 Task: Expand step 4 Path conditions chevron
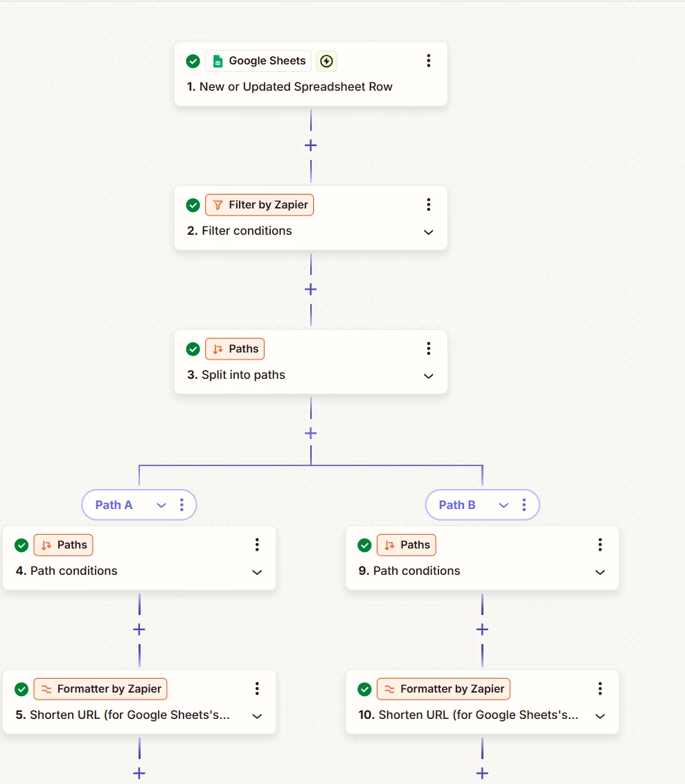pyautogui.click(x=257, y=572)
